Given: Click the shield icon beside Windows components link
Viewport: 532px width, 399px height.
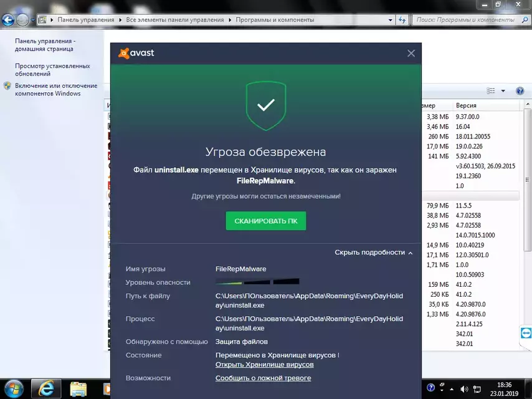Looking at the screenshot, I should coord(7,86).
